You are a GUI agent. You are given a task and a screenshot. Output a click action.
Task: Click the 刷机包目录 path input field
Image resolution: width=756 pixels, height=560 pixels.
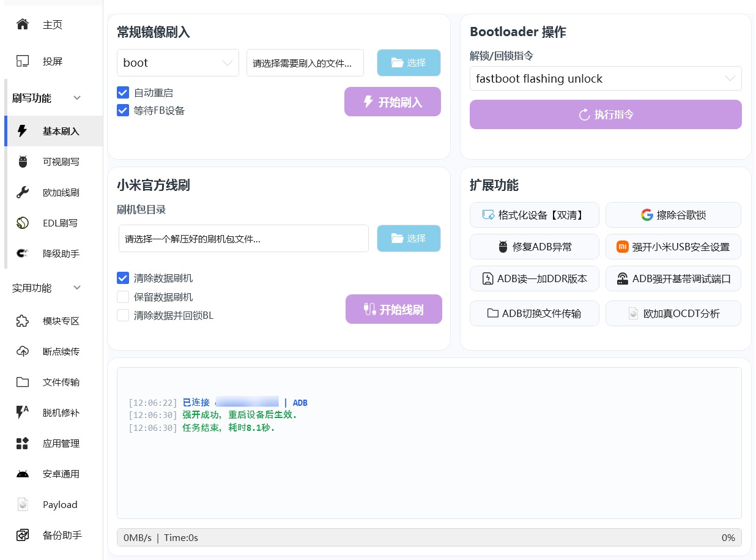point(243,239)
